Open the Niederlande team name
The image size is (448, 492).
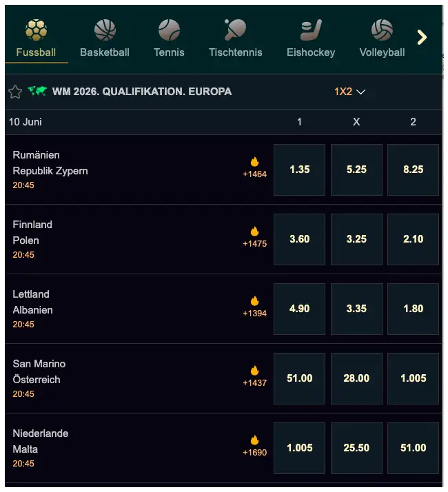click(x=41, y=433)
